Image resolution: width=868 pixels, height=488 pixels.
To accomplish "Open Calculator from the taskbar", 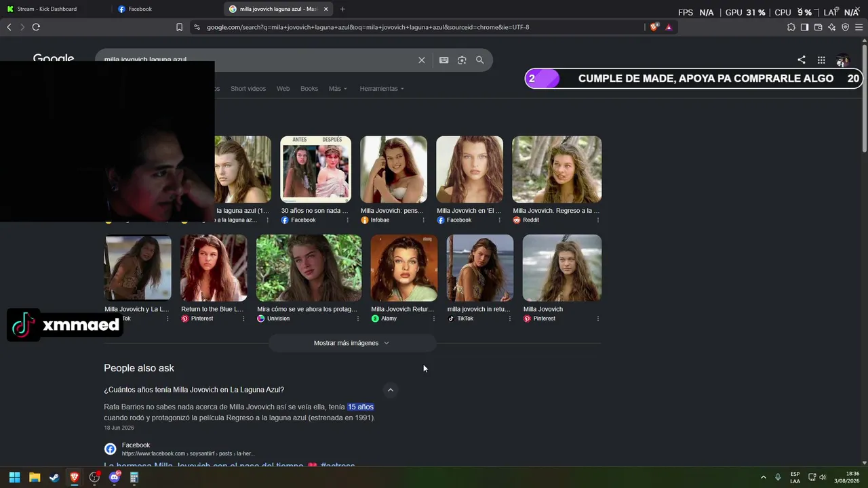I will pyautogui.click(x=134, y=477).
